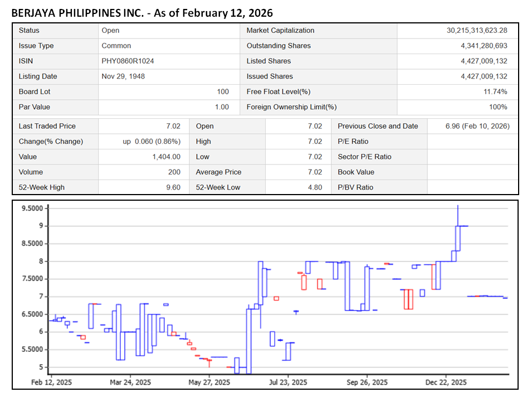Click the BERJAYA PHILIPPINES INC. title heading
The height and width of the screenshot is (402, 532).
click(142, 12)
